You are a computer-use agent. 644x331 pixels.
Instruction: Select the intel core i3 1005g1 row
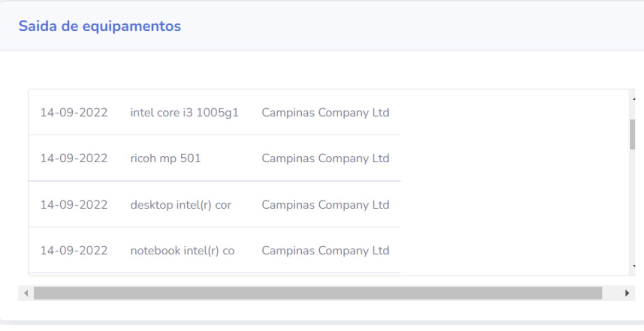click(184, 113)
